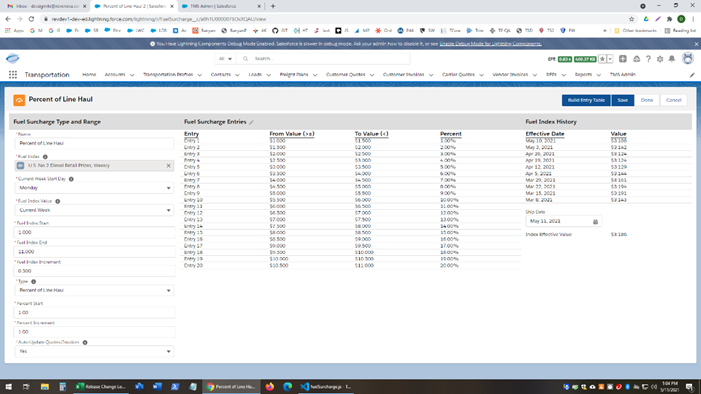The width and height of the screenshot is (701, 394).
Task: Open the Other bookmarks folder
Action: (636, 31)
